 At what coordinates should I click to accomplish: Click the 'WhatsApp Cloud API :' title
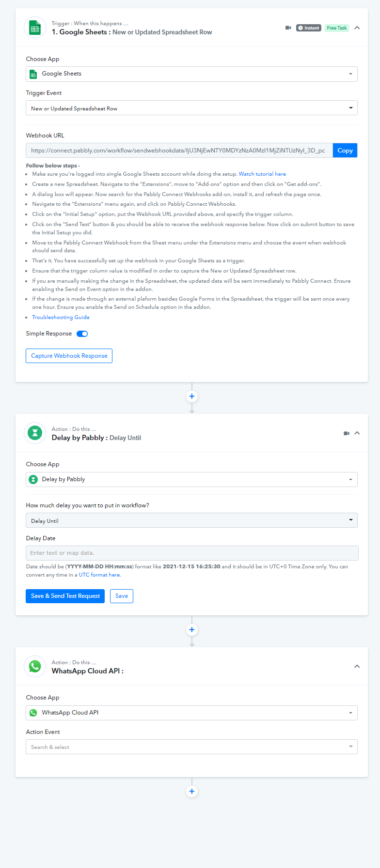tap(88, 671)
